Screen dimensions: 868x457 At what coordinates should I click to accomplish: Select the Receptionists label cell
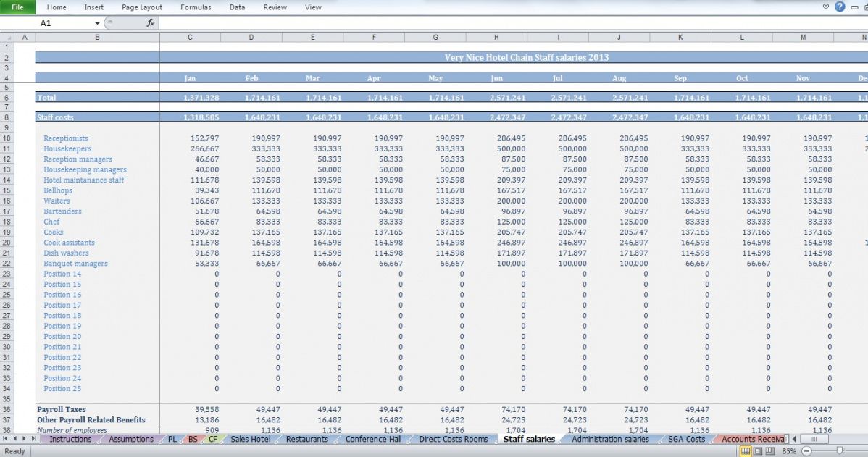pyautogui.click(x=66, y=138)
